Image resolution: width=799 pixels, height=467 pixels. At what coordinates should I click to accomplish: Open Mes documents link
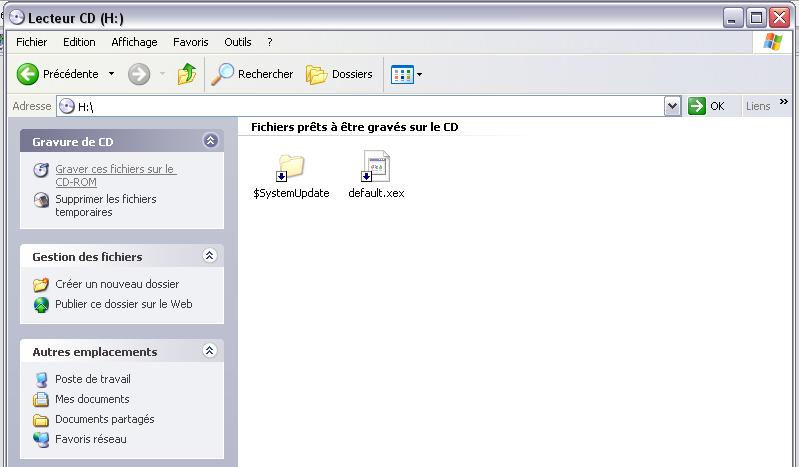pyautogui.click(x=92, y=399)
